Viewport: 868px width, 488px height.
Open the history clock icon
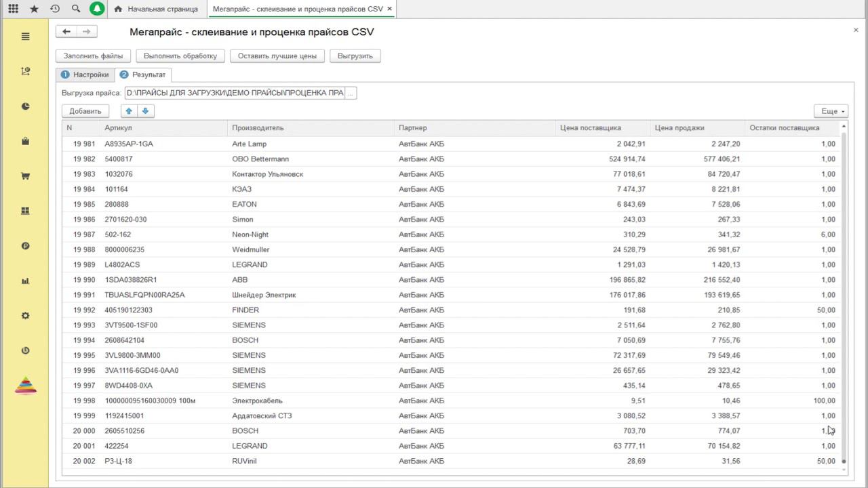[55, 9]
